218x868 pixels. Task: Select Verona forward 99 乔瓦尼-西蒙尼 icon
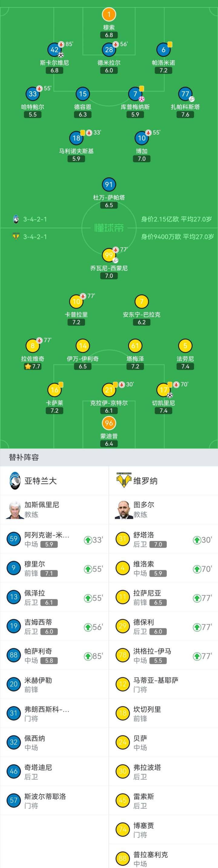109,255
